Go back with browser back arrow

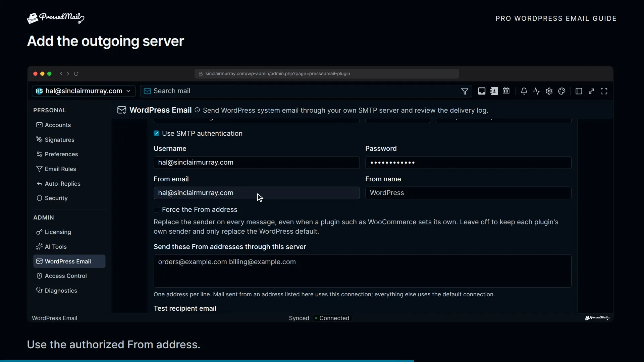pos(61,74)
